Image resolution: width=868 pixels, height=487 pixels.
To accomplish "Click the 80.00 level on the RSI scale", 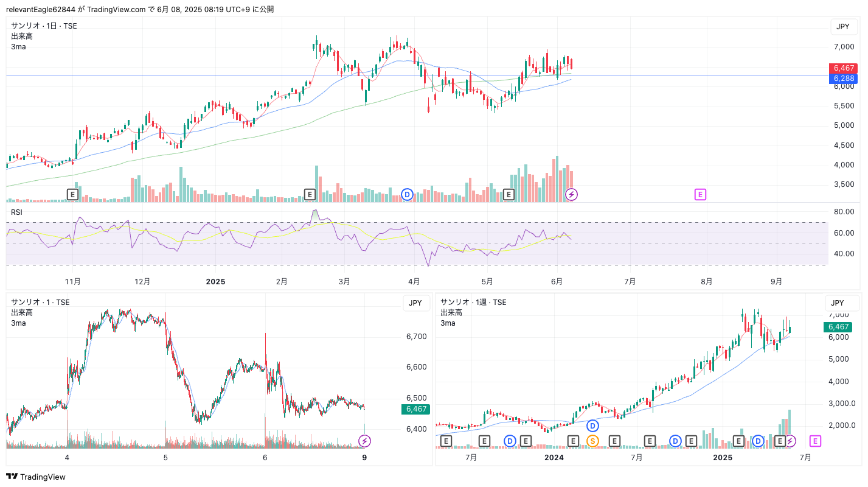I will pyautogui.click(x=844, y=212).
